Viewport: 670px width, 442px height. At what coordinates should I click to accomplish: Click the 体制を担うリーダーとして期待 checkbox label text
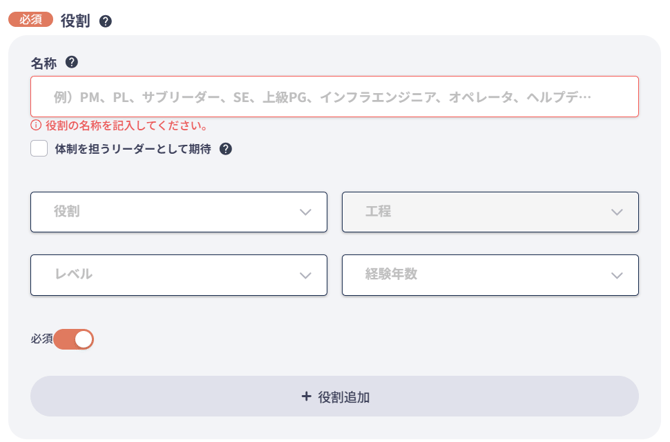(133, 149)
